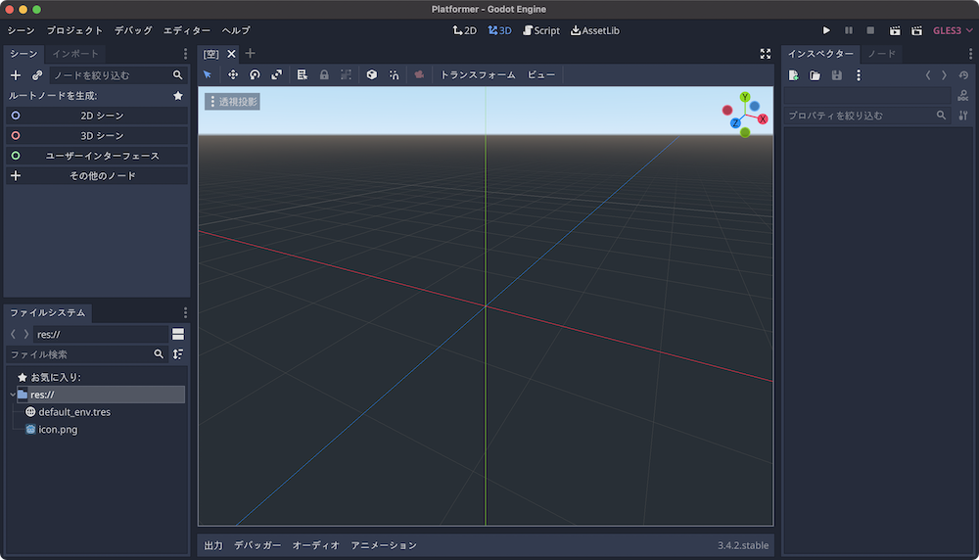Click the load resource folder icon in inspector
Viewport: 979px width, 560px height.
(815, 75)
